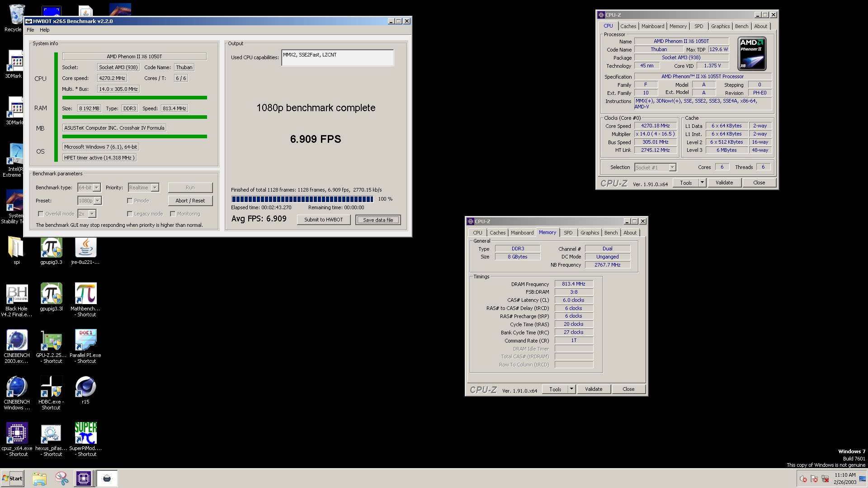Image resolution: width=868 pixels, height=488 pixels.
Task: Open the jre-8u221 Java installer icon
Action: click(85, 251)
